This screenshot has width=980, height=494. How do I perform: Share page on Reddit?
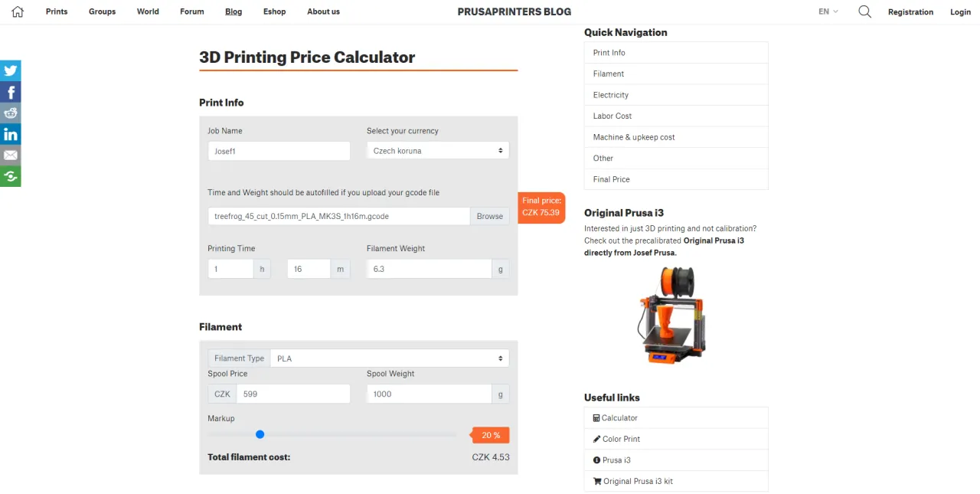coord(11,113)
